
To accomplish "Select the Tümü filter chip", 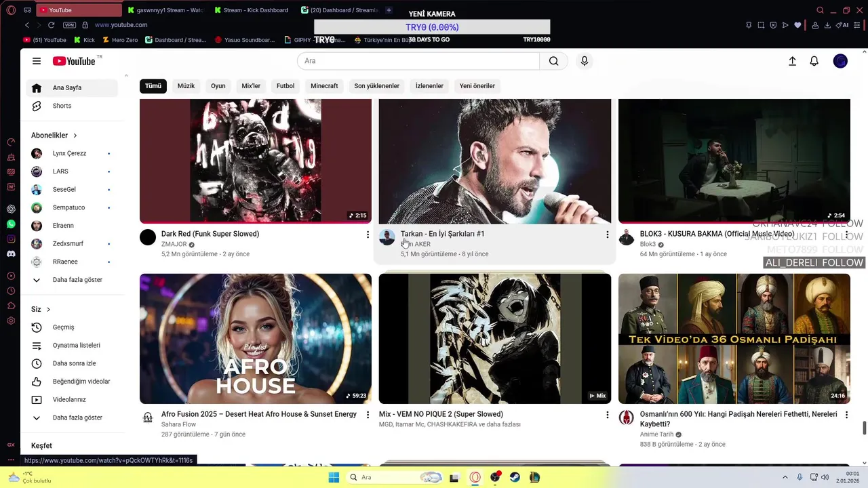I will [153, 86].
